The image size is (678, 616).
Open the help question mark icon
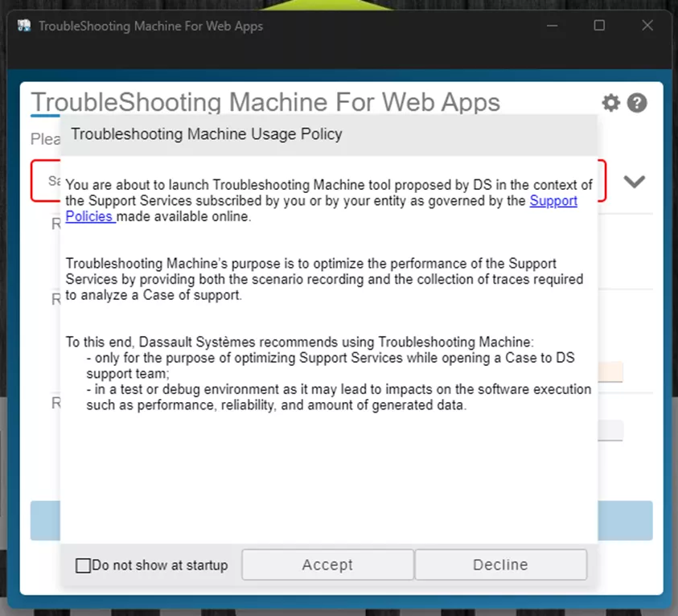coord(637,103)
